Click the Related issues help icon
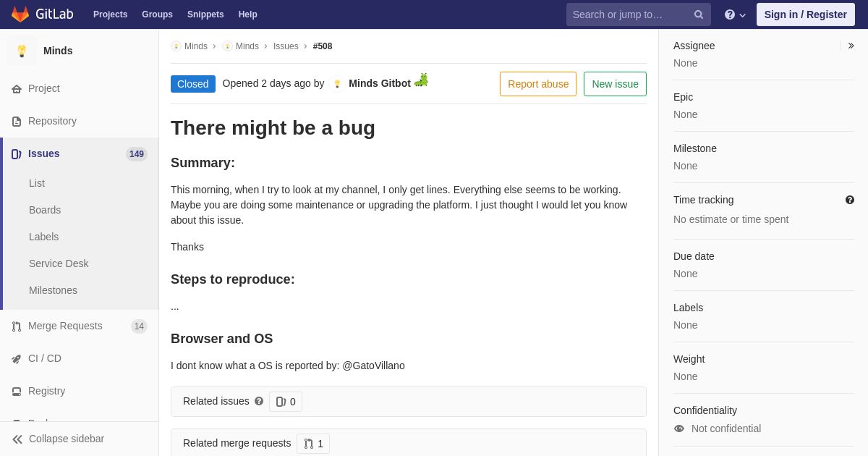The width and height of the screenshot is (868, 456). (x=259, y=401)
